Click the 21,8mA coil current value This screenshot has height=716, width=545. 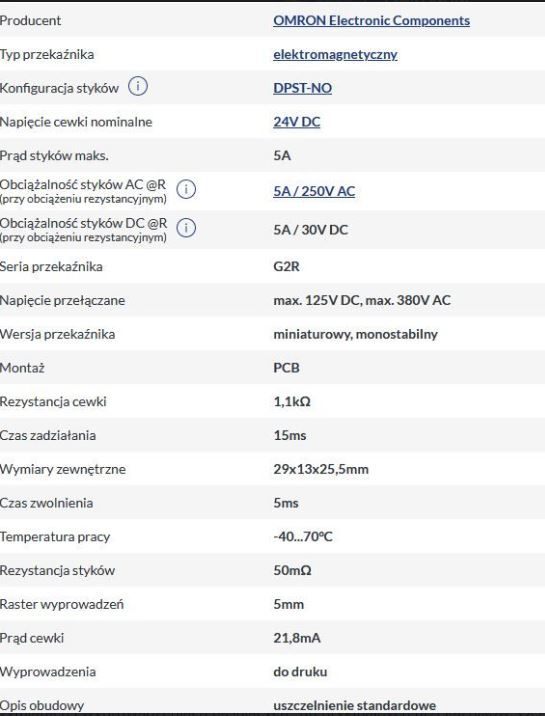(297, 638)
